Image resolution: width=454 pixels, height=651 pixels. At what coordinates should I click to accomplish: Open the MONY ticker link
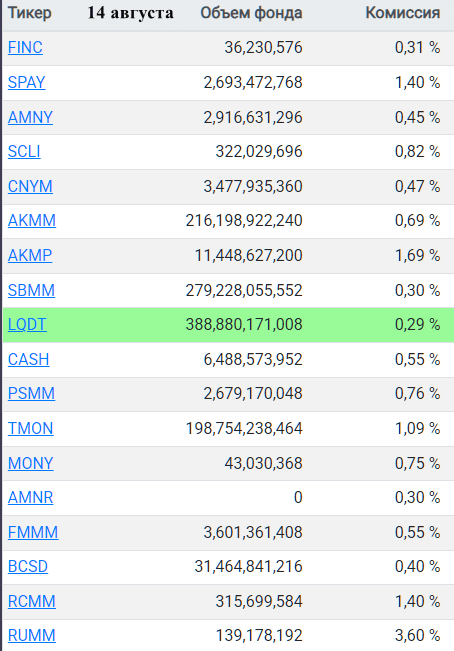(31, 463)
